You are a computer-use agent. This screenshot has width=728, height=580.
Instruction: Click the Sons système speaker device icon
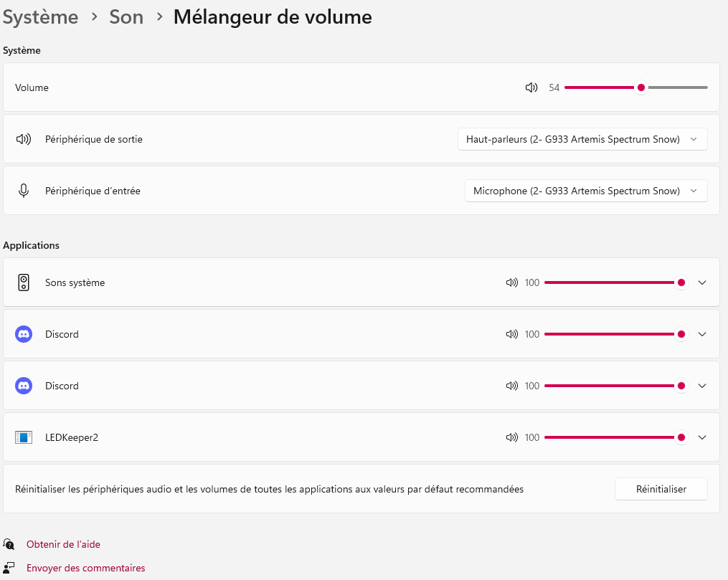[24, 282]
